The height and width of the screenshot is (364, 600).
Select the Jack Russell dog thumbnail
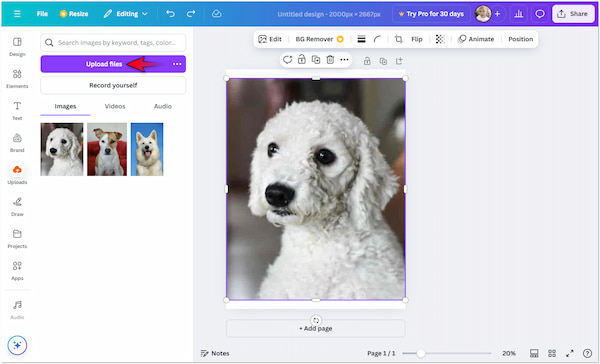pyautogui.click(x=107, y=149)
